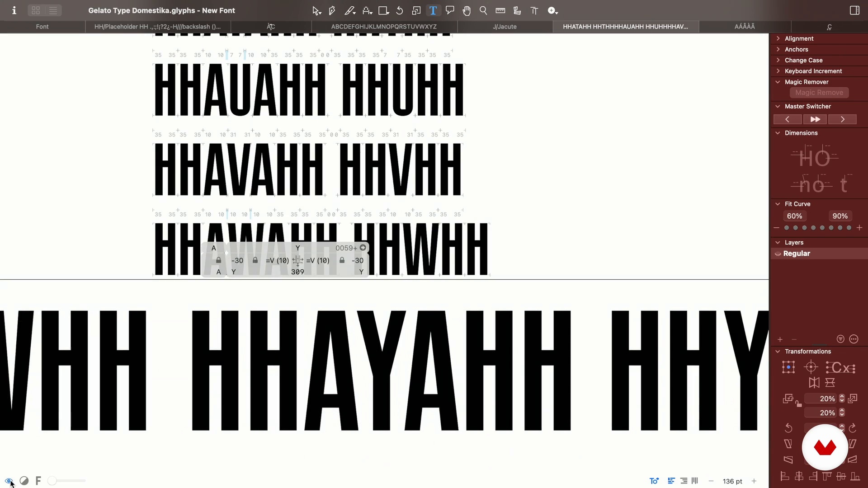
Task: Select the arrow Select tool
Action: 316,10
